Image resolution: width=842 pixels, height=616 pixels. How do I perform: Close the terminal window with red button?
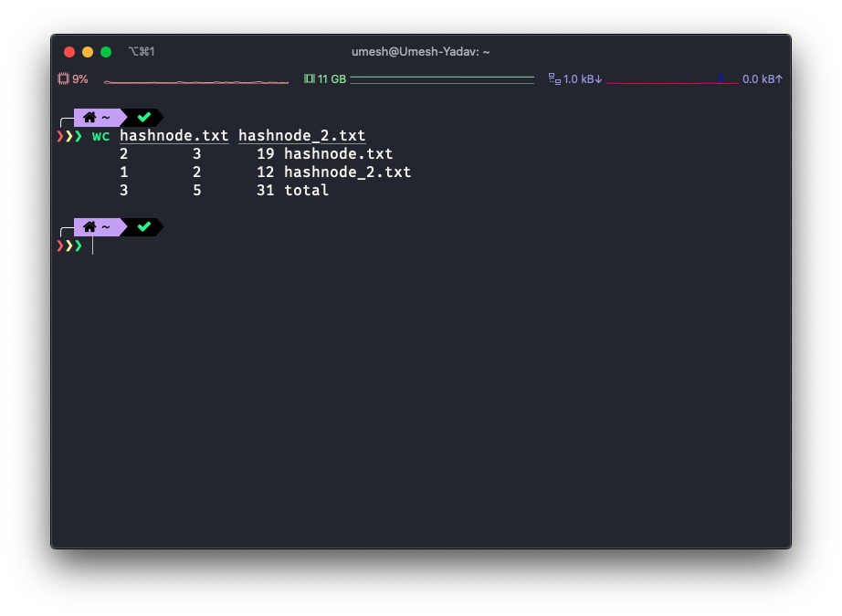coord(69,52)
